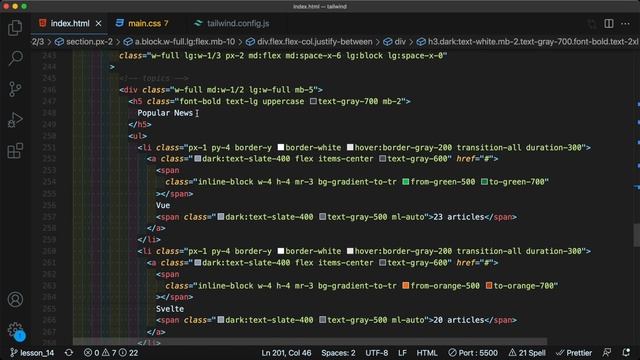
Task: Click the vertical scrollbar thumb
Action: click(636, 235)
